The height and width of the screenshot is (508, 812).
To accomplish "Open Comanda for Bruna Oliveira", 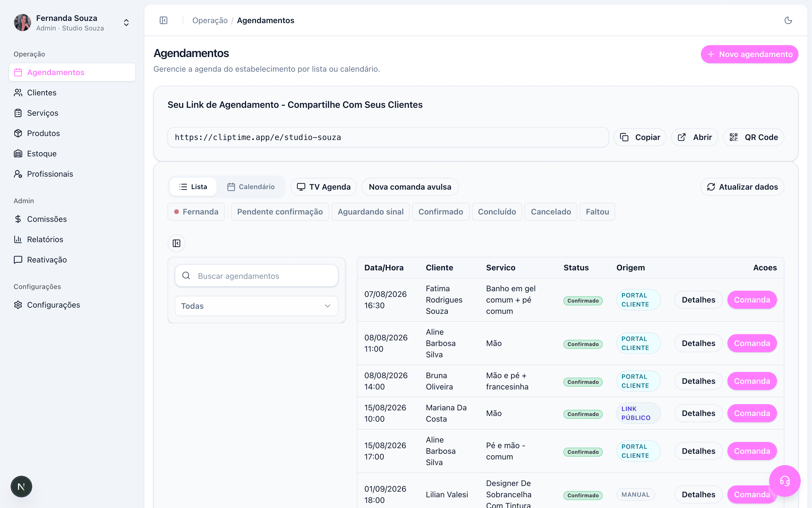I will point(752,381).
